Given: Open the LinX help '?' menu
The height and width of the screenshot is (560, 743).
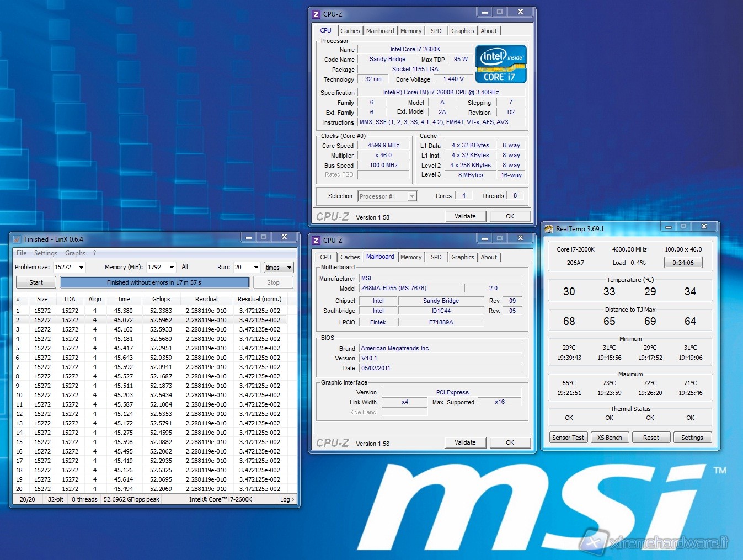Looking at the screenshot, I should 94,253.
